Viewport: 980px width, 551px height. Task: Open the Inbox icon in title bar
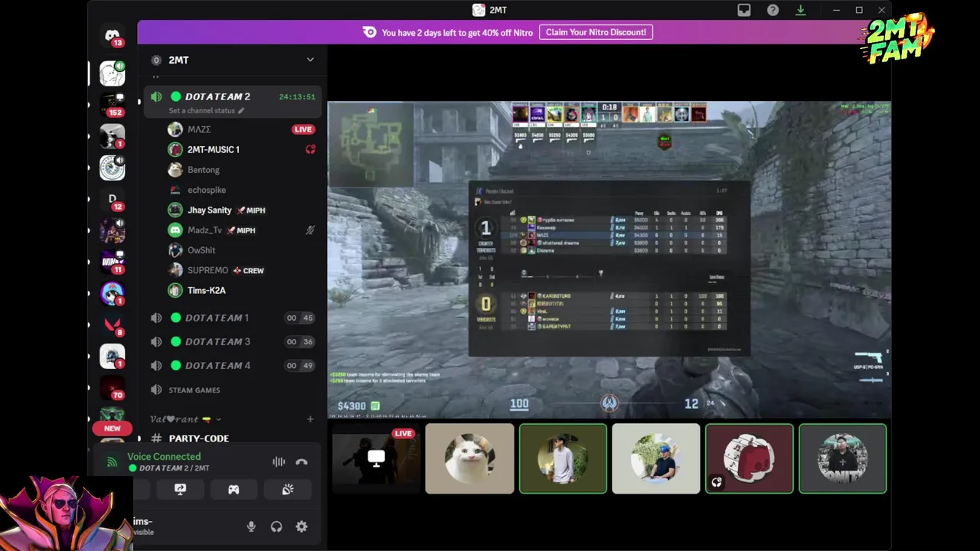tap(744, 10)
